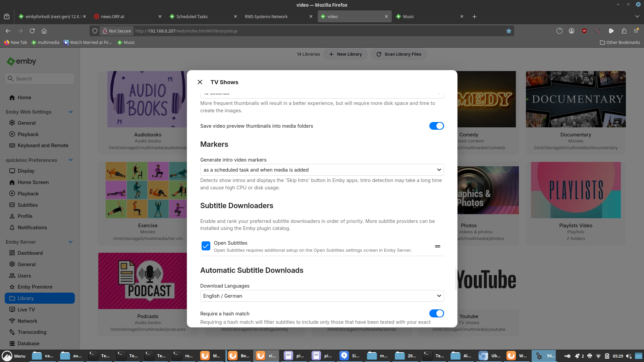Click the taskbar volume icon
The width and height of the screenshot is (644, 362).
coord(629,356)
